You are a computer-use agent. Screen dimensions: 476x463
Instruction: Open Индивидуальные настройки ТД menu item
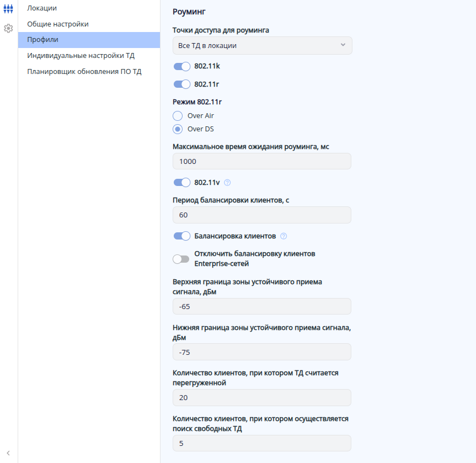click(x=81, y=56)
